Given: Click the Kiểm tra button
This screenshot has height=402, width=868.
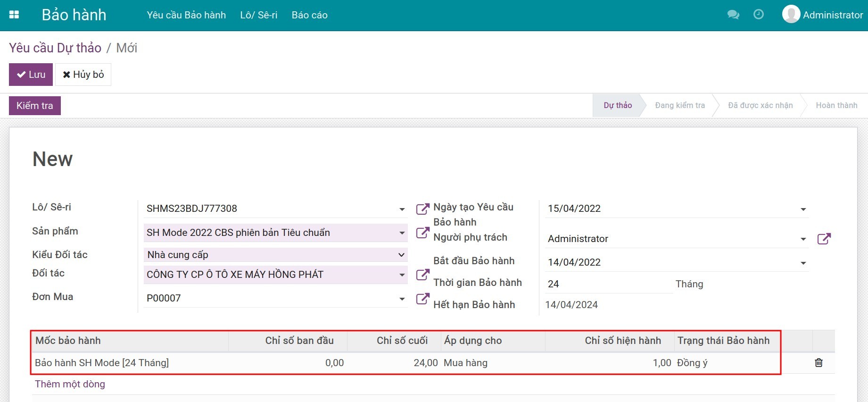Looking at the screenshot, I should point(35,106).
